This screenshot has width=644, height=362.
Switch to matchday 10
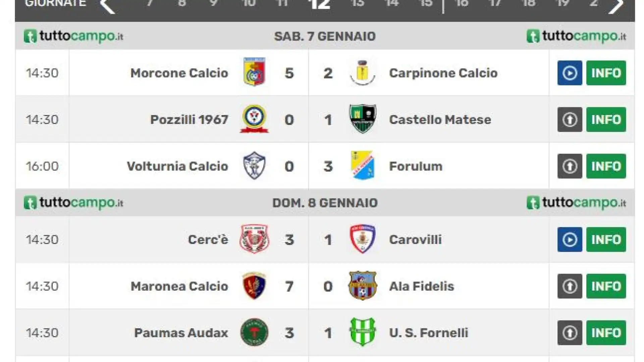[249, 3]
